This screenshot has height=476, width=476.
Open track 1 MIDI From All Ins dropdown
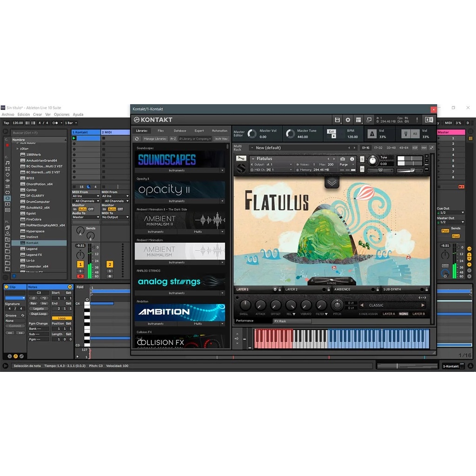[x=86, y=196]
